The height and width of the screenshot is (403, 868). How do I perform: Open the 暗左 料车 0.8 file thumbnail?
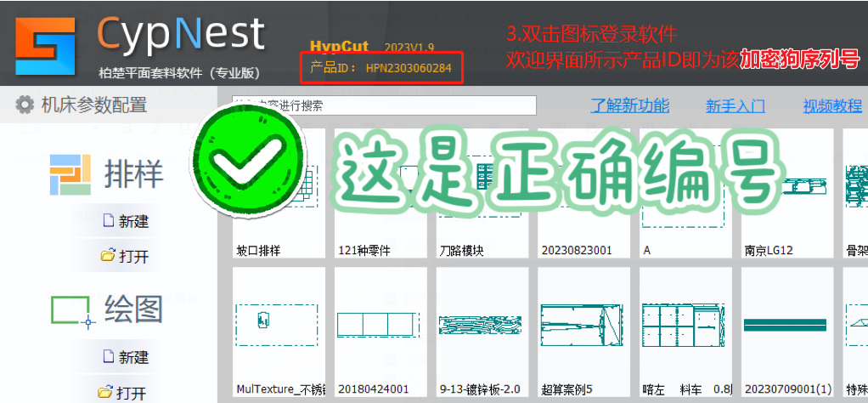pos(686,332)
